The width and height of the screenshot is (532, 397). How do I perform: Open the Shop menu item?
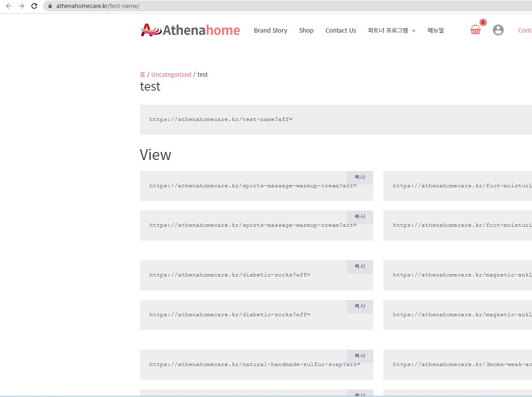click(306, 30)
